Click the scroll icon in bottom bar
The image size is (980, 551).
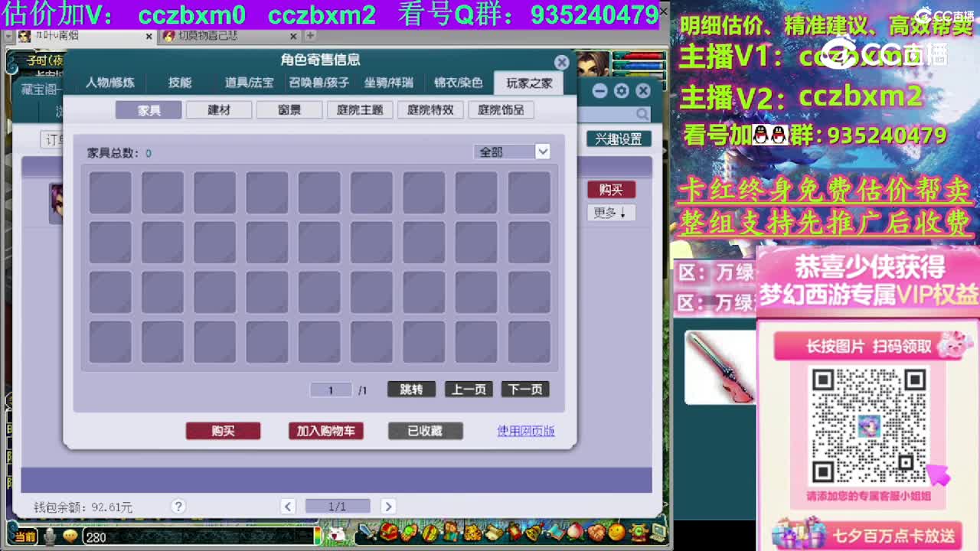point(494,531)
